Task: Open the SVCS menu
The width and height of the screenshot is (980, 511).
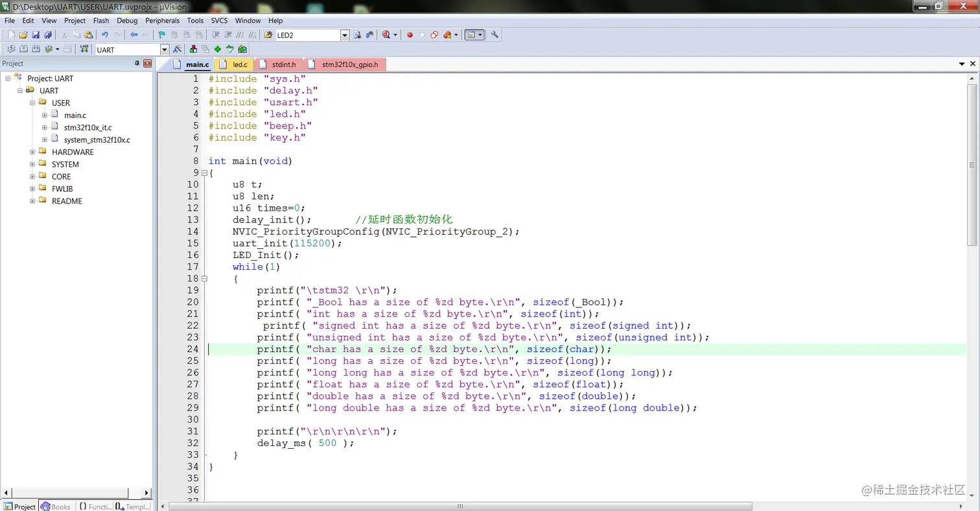Action: pyautogui.click(x=220, y=21)
